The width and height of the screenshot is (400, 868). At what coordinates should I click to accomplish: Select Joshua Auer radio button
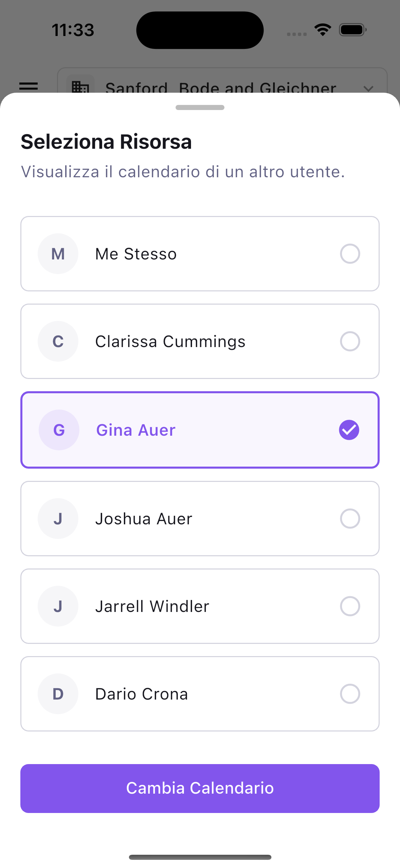point(350,519)
